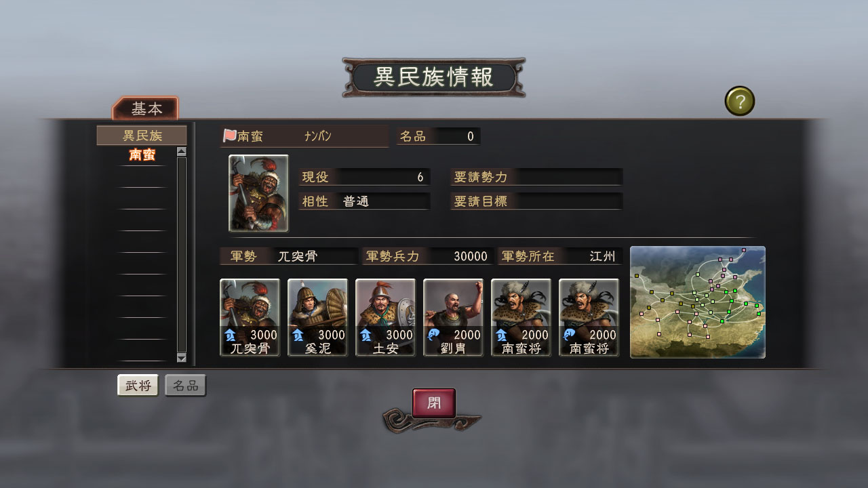Click the red 南蛮 flag icon
This screenshot has width=868, height=488.
click(x=229, y=136)
